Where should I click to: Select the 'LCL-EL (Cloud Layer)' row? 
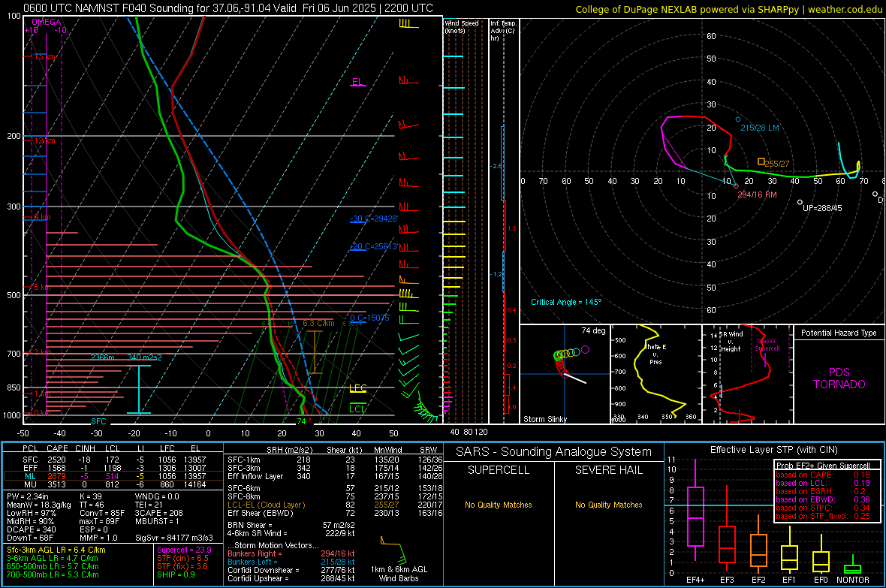(x=335, y=505)
